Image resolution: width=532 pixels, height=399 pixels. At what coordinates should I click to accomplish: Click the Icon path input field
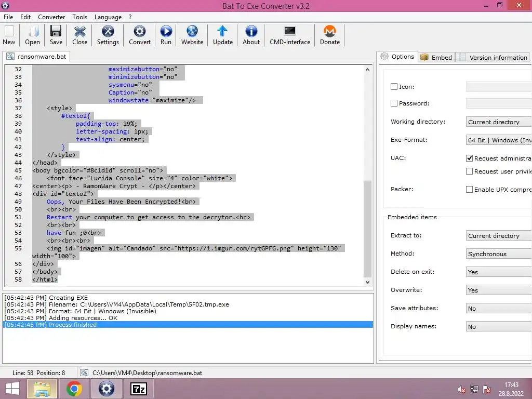[x=499, y=87]
